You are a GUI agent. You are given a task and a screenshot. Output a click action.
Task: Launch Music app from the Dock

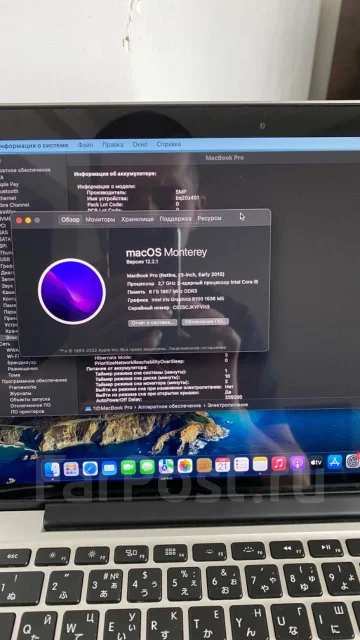[279, 463]
